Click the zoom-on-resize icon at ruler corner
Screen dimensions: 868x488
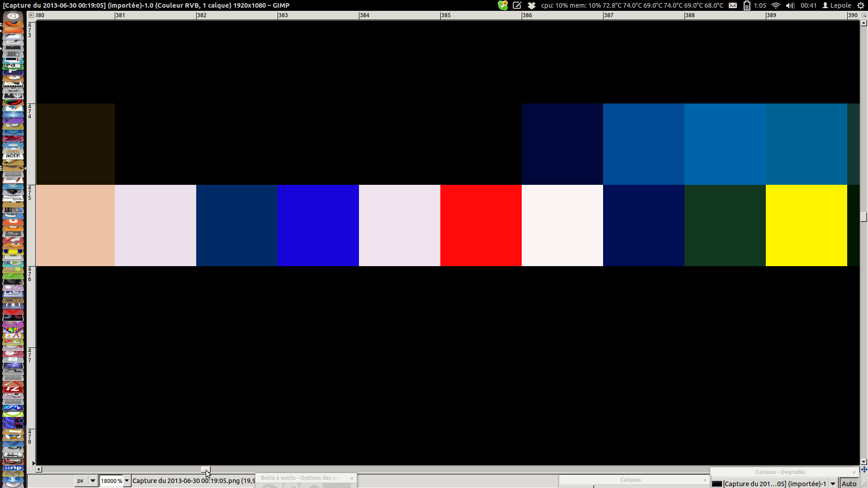[x=863, y=15]
